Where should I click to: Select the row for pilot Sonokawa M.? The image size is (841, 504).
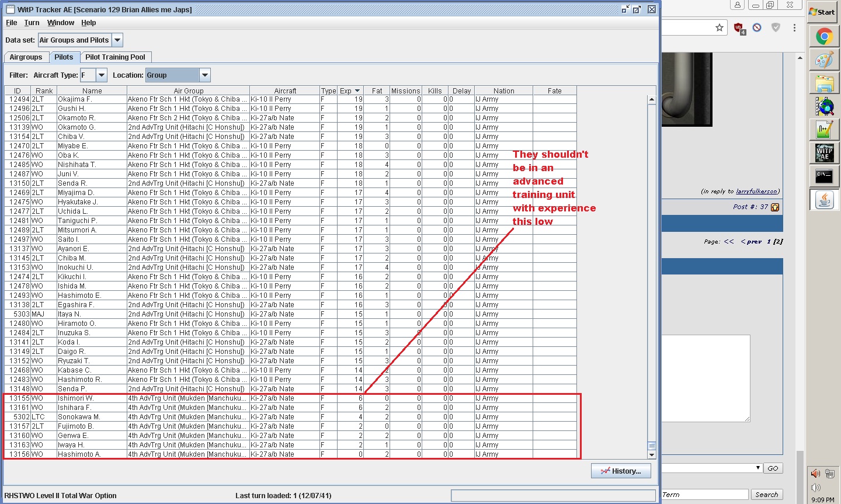291,417
